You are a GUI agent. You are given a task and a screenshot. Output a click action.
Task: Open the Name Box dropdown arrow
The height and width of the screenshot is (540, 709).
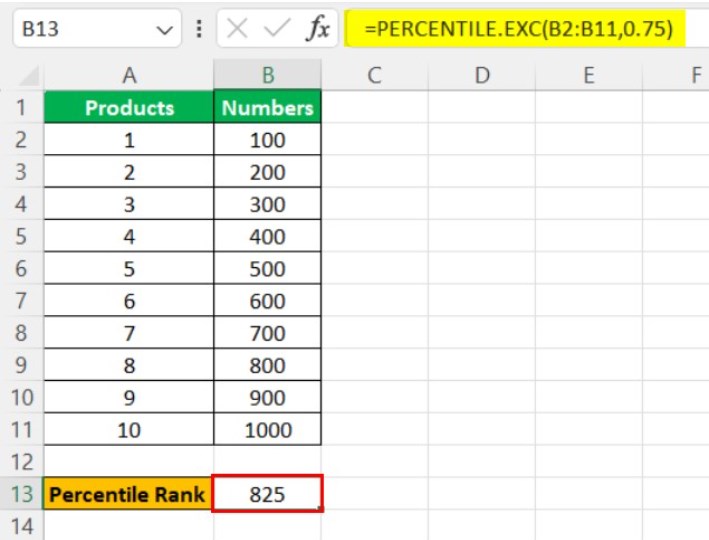point(164,30)
